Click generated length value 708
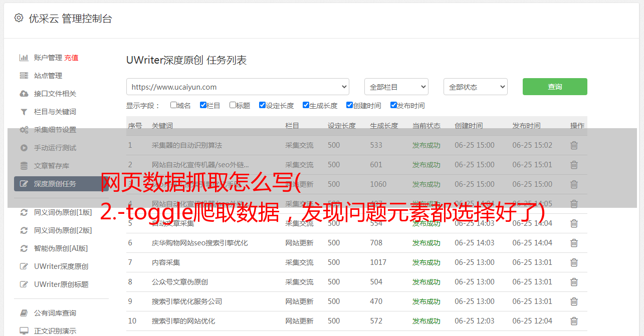 click(x=376, y=243)
